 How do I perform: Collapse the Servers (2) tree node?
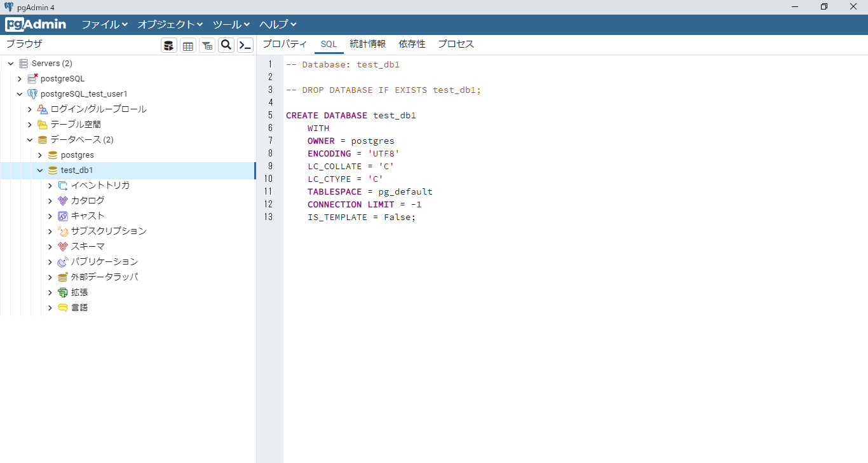[11, 64]
